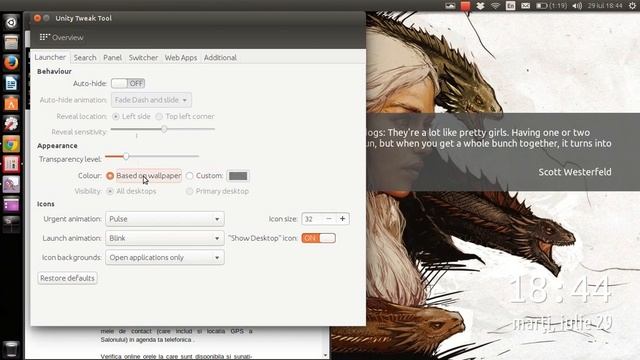Launch Google Chrome from the launcher

coord(11,144)
